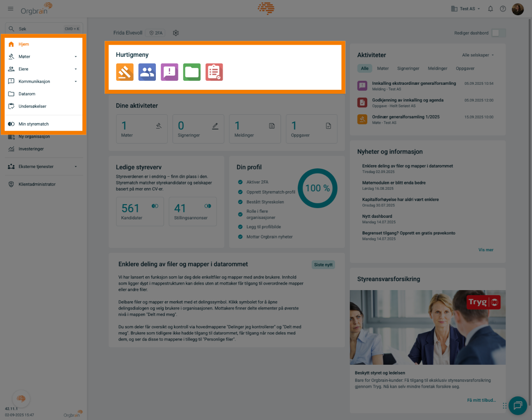This screenshot has width=532, height=420.
Task: Open the Alle selskaper filter dropdown
Action: [x=478, y=55]
